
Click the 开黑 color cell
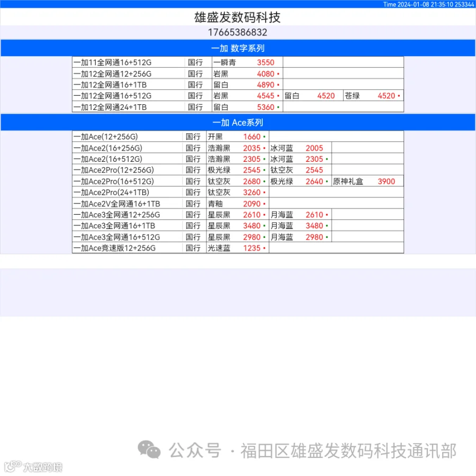pyautogui.click(x=215, y=136)
